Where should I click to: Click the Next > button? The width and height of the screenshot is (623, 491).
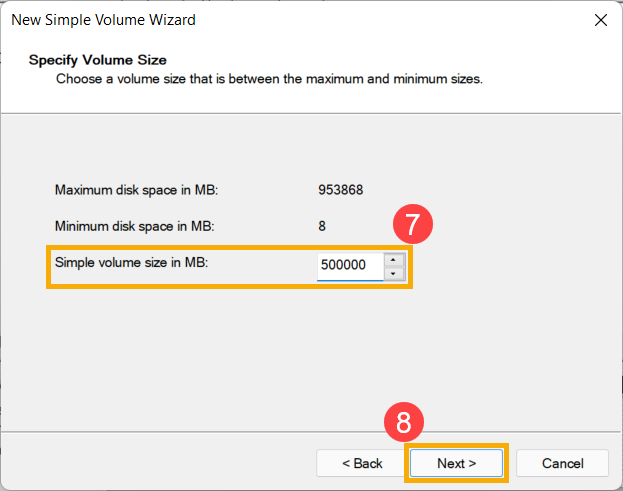pyautogui.click(x=456, y=463)
